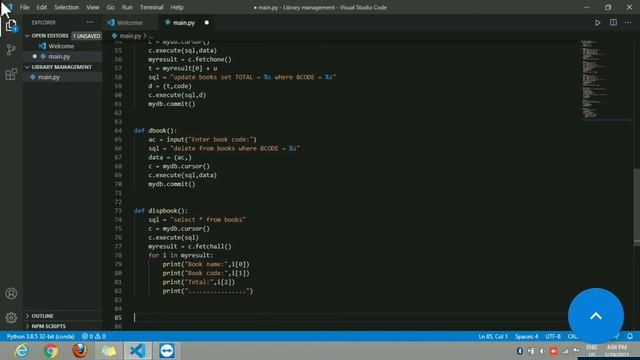This screenshot has width=640, height=360.
Task: Click the Explorer panel title
Action: click(x=44, y=22)
